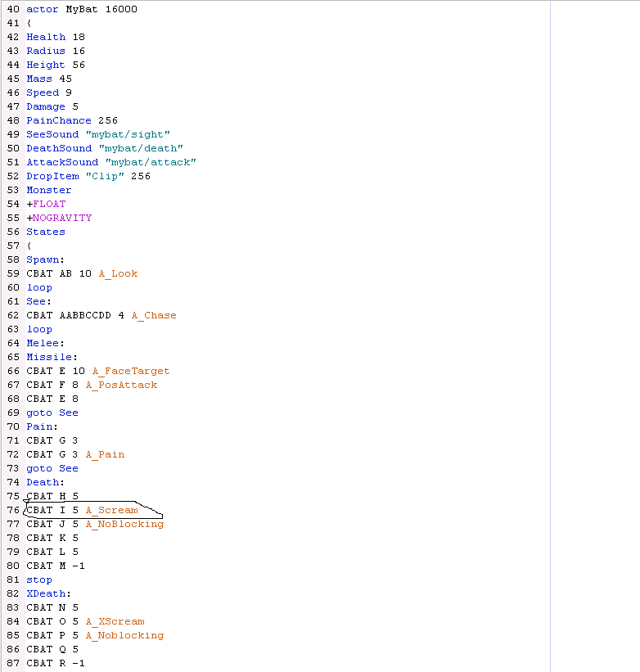Click 'CBAT K 5' on line 78
This screenshot has height=672, width=640.
click(x=52, y=539)
